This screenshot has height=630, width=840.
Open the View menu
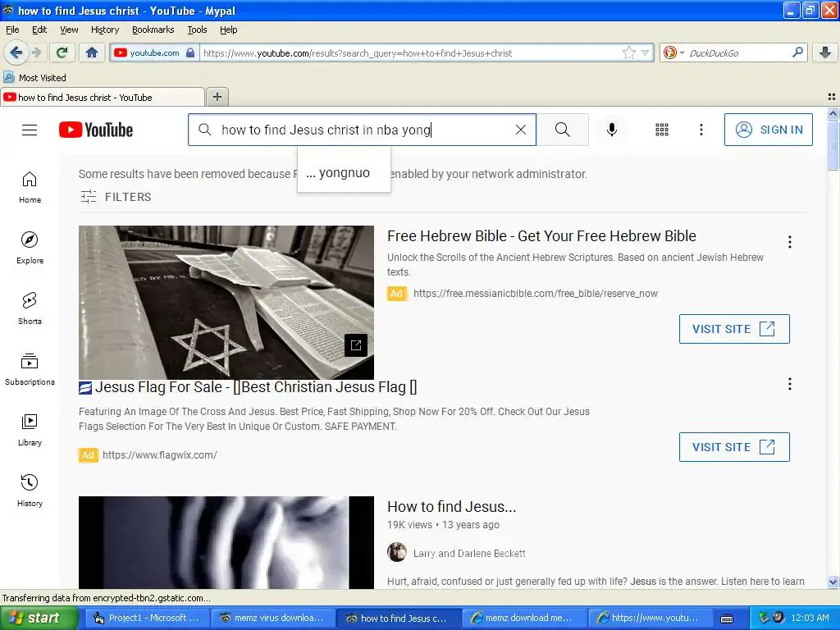pos(69,30)
